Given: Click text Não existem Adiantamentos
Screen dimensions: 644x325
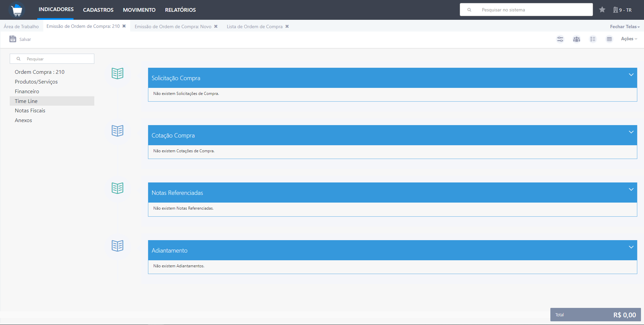Looking at the screenshot, I should tap(179, 266).
